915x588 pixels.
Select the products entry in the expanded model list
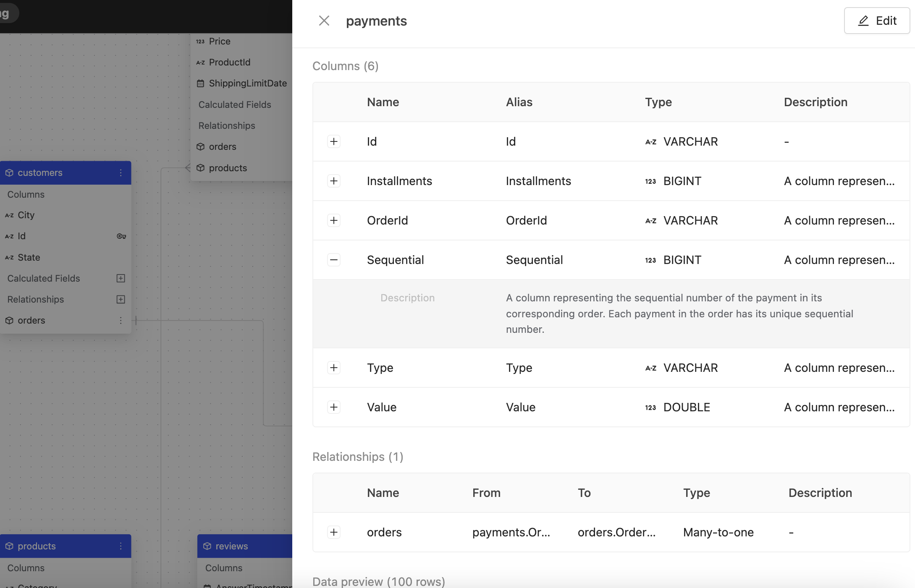click(228, 168)
